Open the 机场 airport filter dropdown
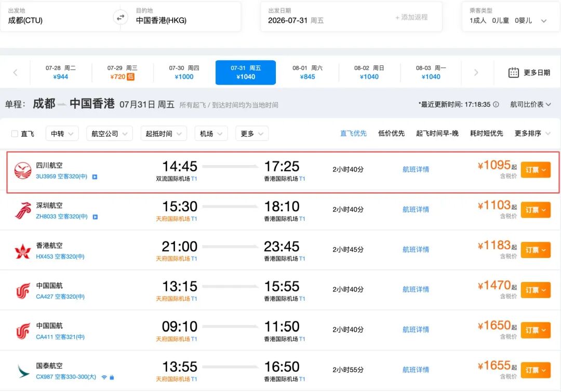 tap(211, 133)
